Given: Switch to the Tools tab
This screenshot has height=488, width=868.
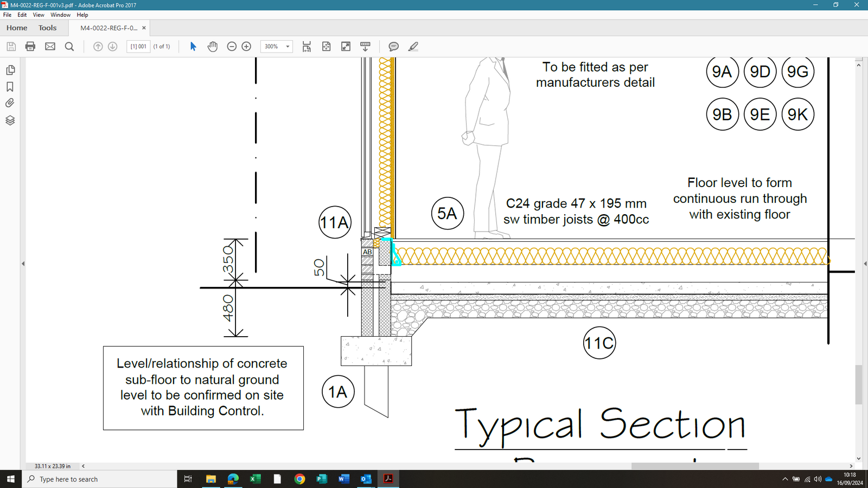Looking at the screenshot, I should [47, 28].
